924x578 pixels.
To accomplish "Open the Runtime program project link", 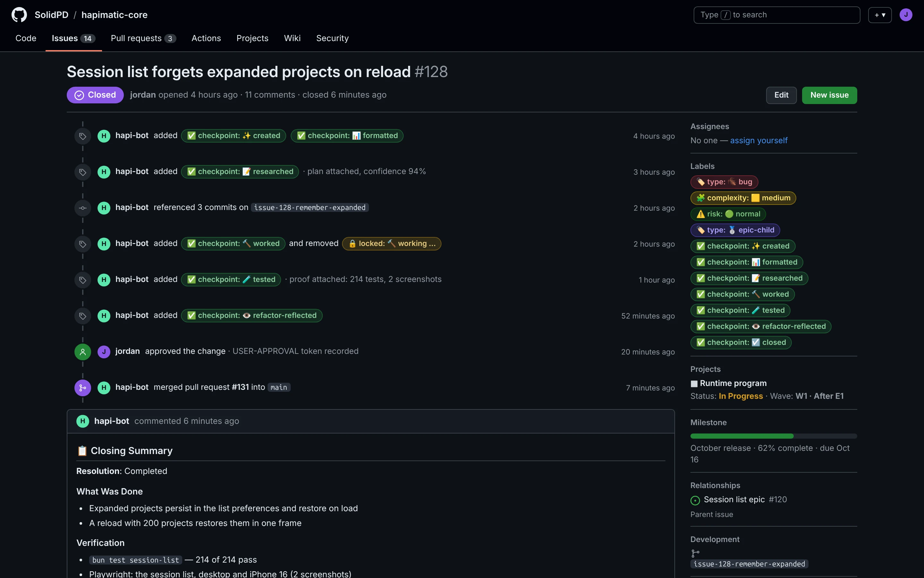I will pos(733,383).
